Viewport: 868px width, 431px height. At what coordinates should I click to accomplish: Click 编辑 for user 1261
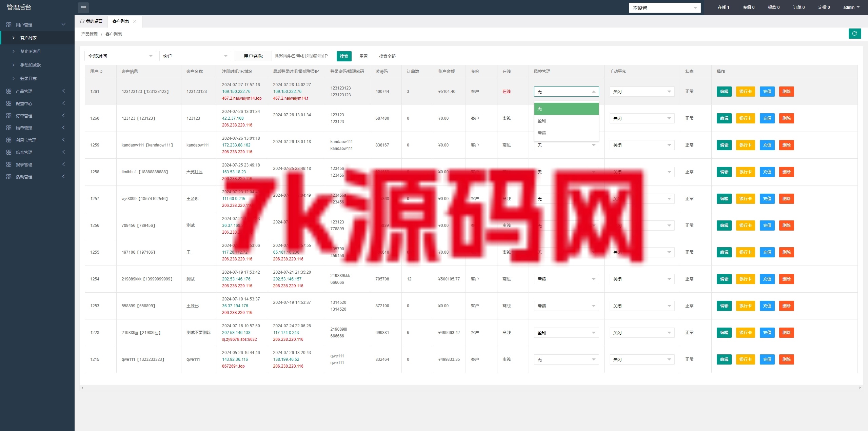[724, 92]
